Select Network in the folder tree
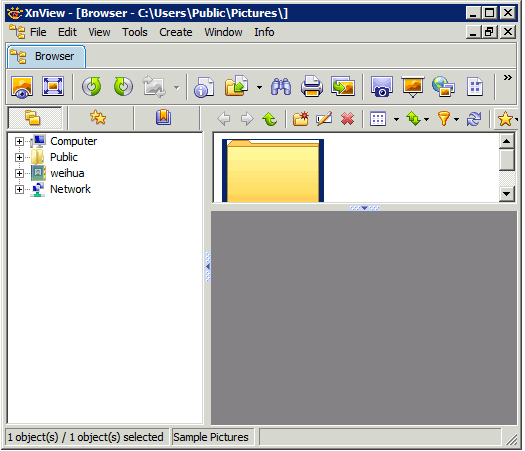This screenshot has width=525, height=451. click(70, 190)
